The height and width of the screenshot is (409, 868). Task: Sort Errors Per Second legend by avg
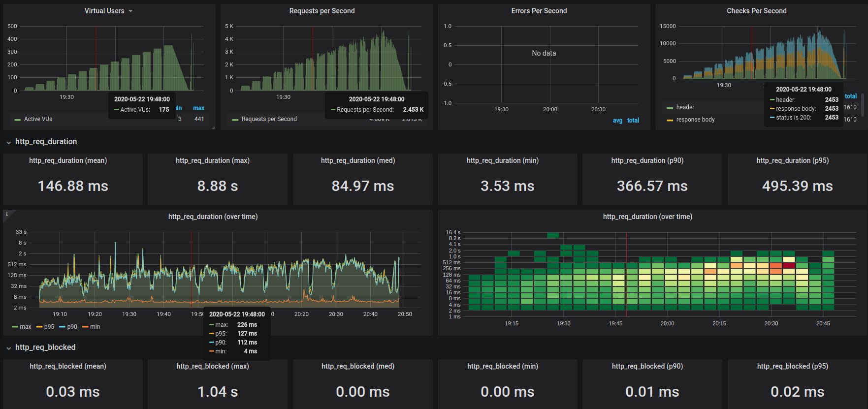click(617, 121)
